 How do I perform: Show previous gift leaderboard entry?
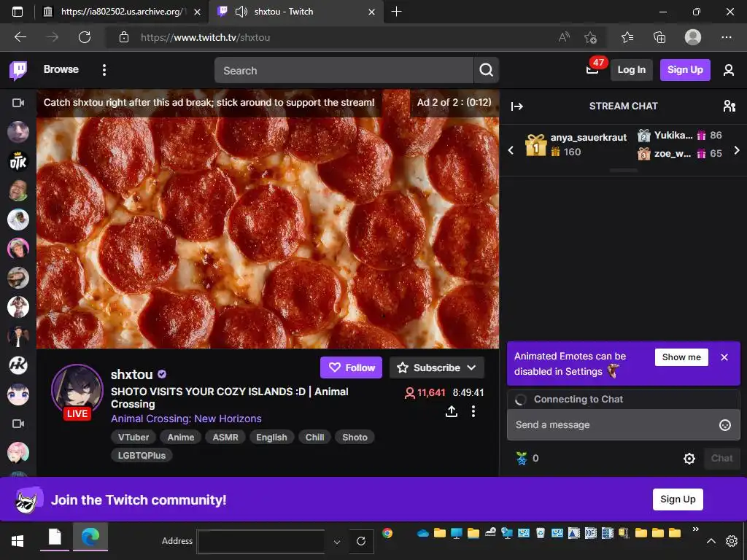point(511,150)
